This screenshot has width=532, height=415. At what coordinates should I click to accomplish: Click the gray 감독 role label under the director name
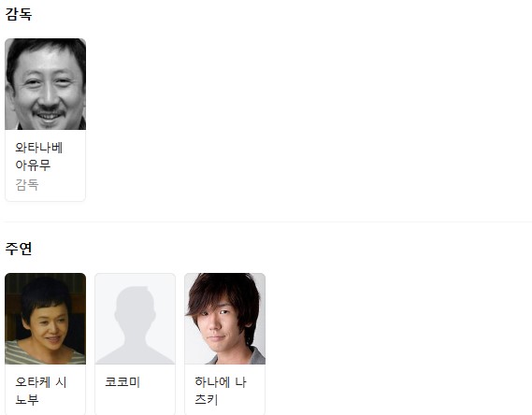(27, 185)
